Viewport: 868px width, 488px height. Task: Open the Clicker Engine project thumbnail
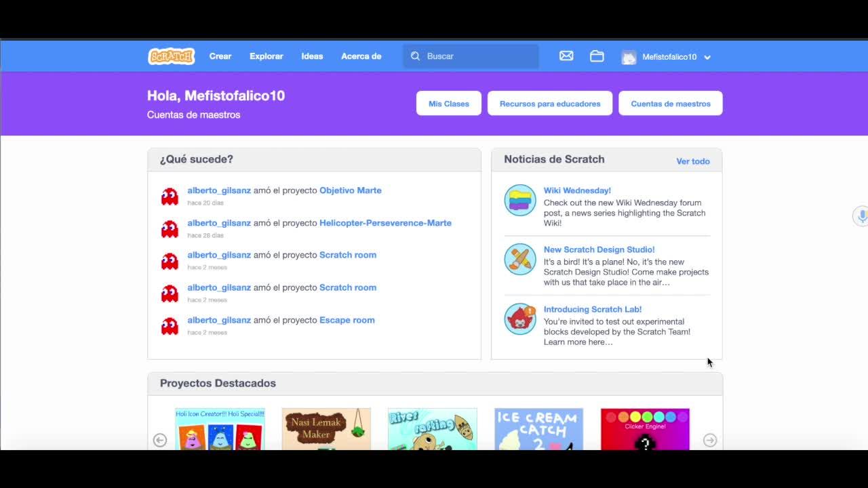point(645,429)
